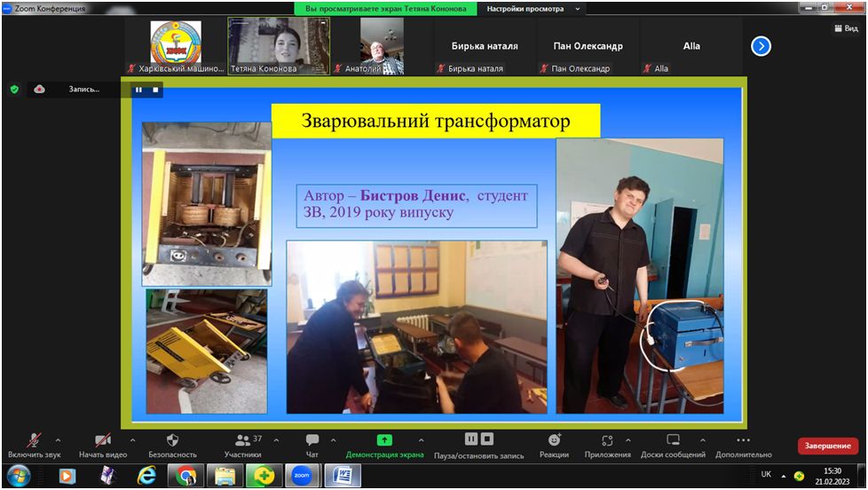868x490 pixels.
Task: Expand arrow next to Чат
Action: [333, 440]
